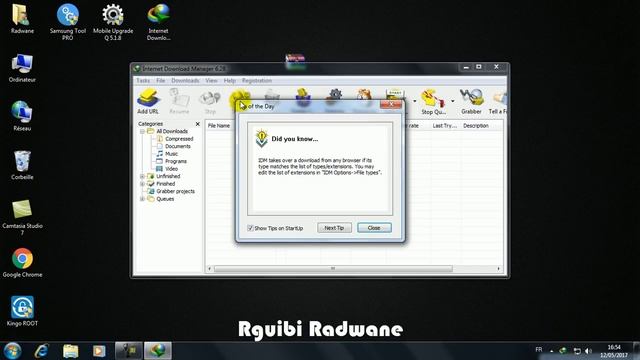The image size is (640, 360).
Task: Click the Last Try column header
Action: click(444, 126)
